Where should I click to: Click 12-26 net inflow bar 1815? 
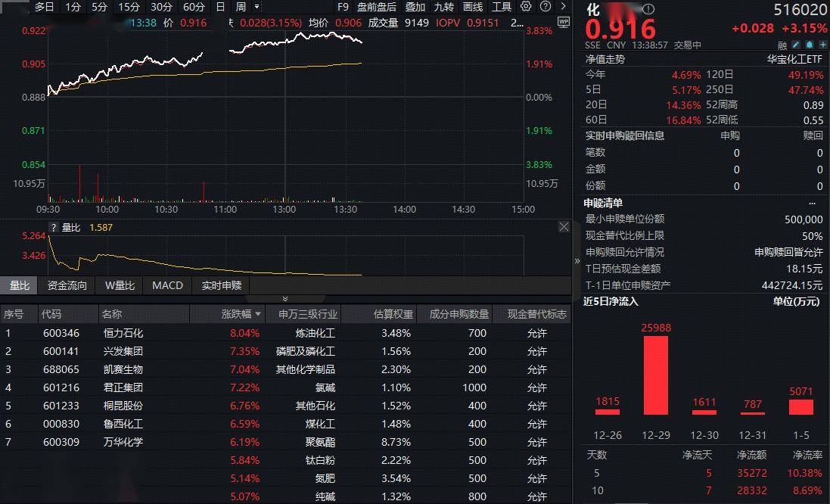(607, 412)
